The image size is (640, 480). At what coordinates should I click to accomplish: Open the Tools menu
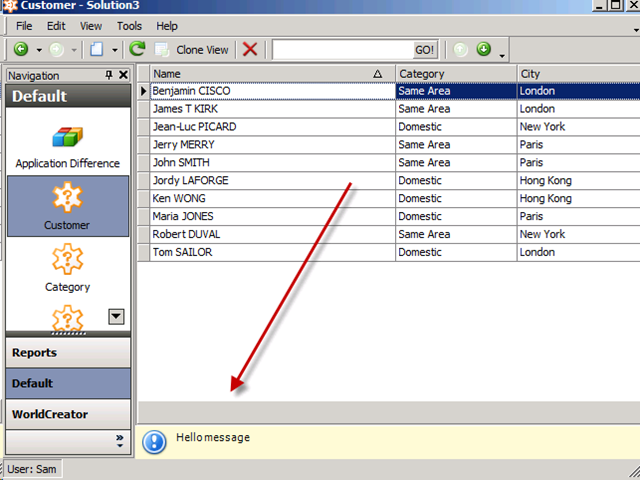click(129, 26)
